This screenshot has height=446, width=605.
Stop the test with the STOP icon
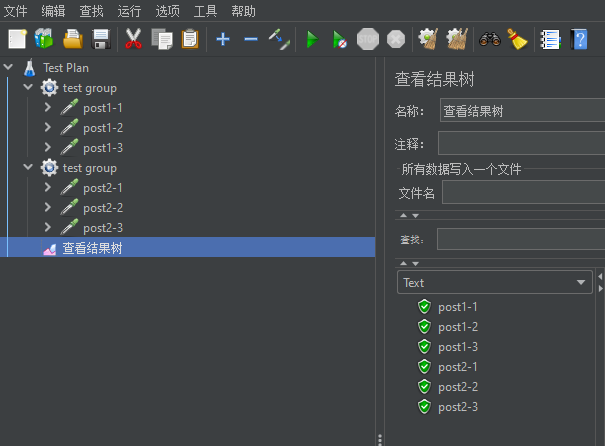[x=368, y=39]
